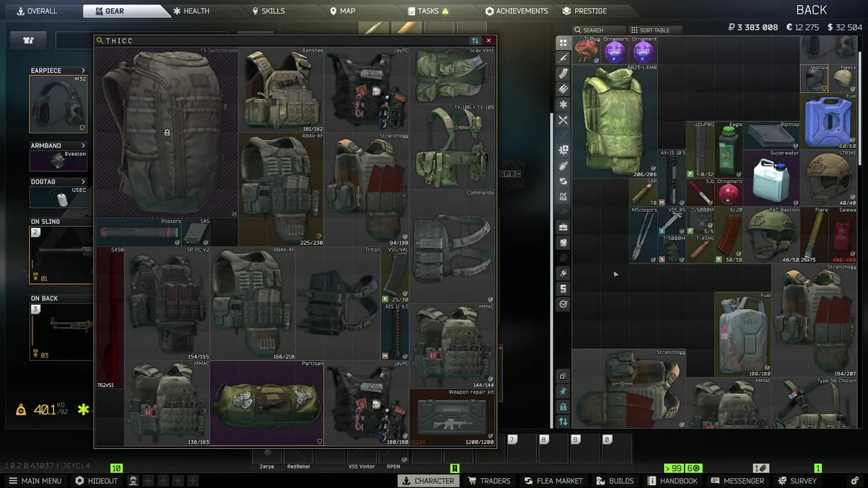
Task: Select the F5 Switchblade backpack
Action: coord(167,131)
